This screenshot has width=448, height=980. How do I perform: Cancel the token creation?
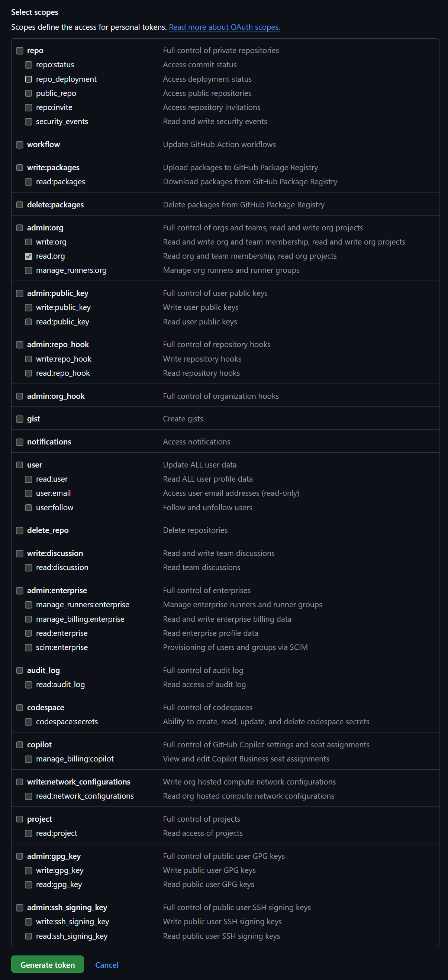[x=107, y=965]
